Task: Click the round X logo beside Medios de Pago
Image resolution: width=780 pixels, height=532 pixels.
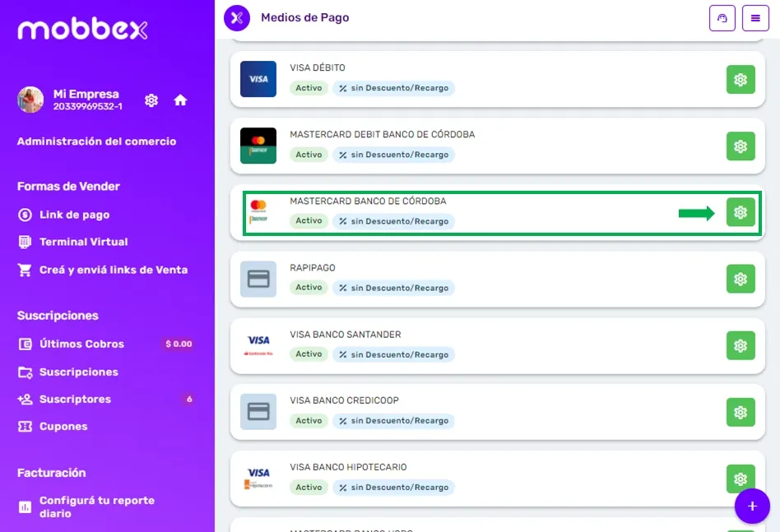Action: 237,18
